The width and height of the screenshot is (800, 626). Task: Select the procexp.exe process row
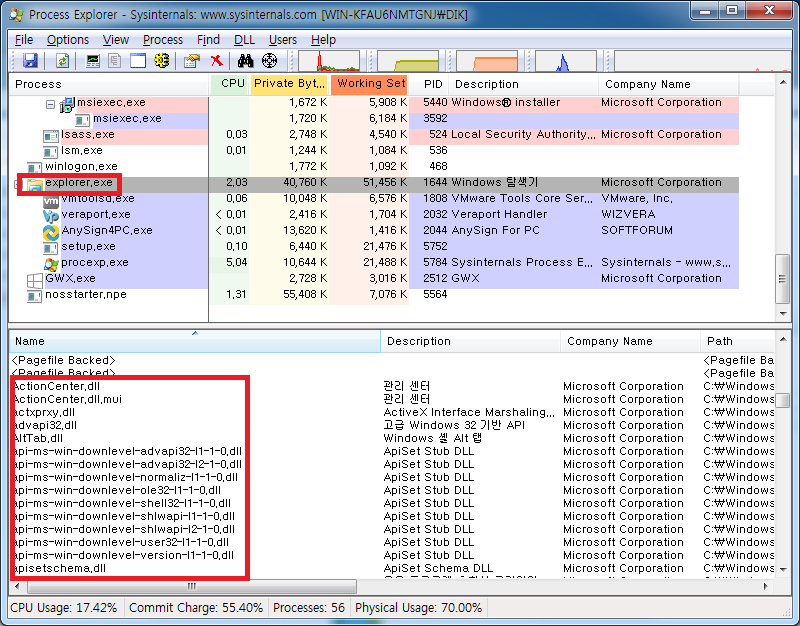click(x=95, y=263)
